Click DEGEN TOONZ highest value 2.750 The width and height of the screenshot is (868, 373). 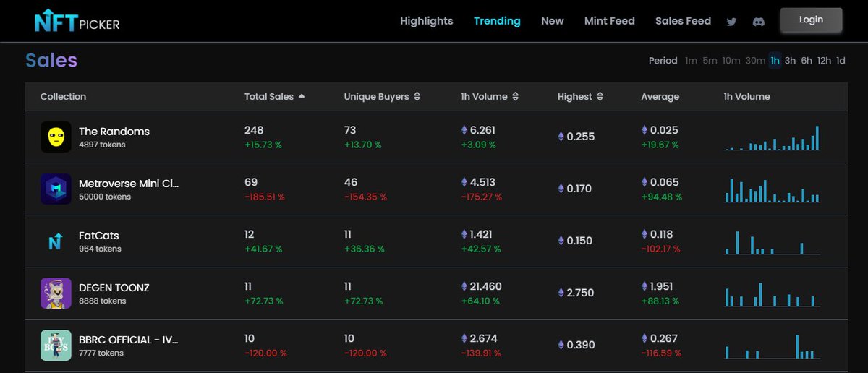pyautogui.click(x=576, y=293)
